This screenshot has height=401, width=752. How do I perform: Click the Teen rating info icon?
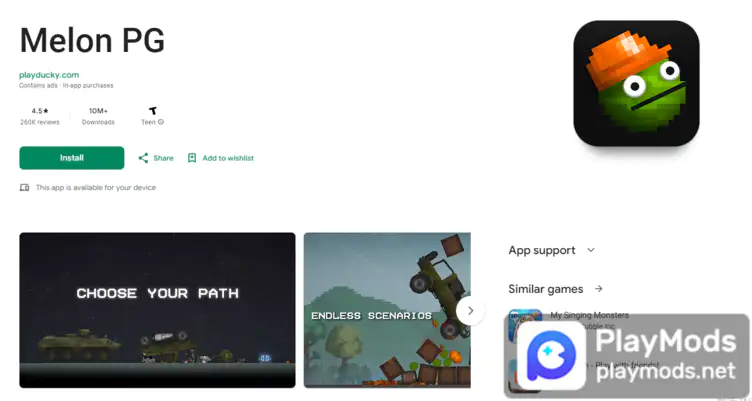click(x=161, y=122)
